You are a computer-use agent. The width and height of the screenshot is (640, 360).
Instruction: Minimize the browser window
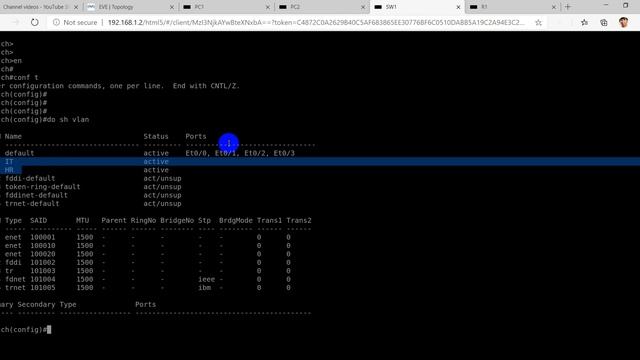coord(606,5)
